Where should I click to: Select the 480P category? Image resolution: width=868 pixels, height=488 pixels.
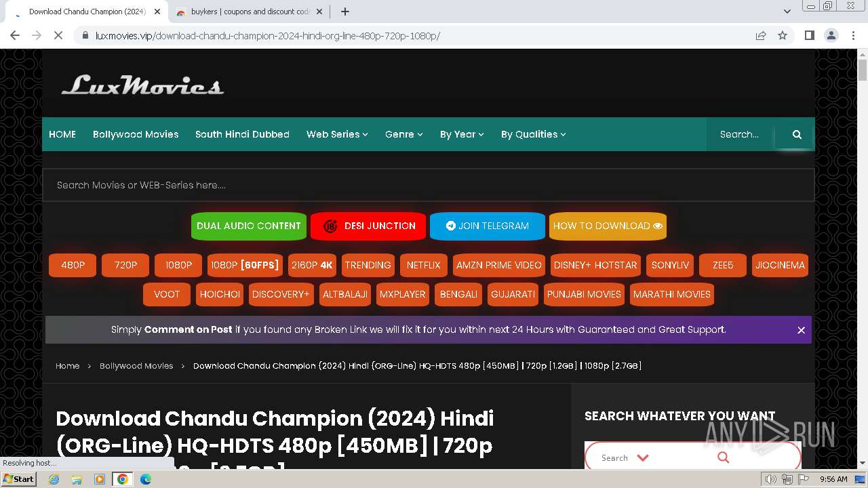pos(73,265)
